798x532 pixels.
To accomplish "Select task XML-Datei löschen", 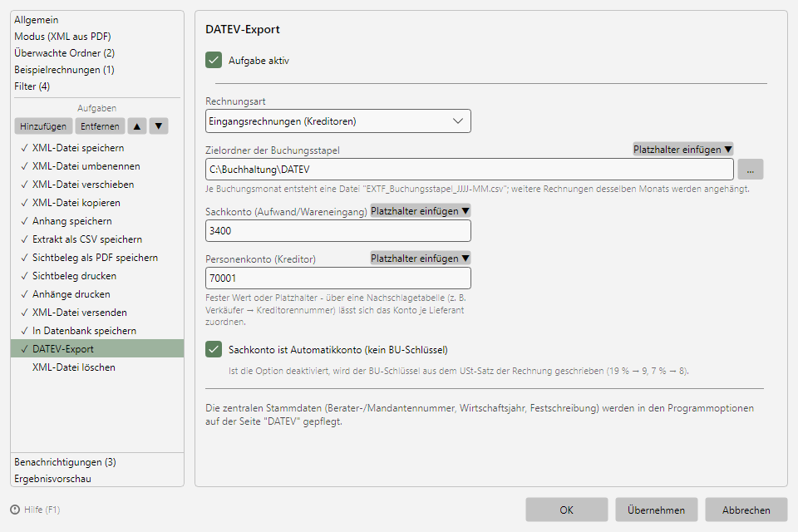I will coord(97,367).
